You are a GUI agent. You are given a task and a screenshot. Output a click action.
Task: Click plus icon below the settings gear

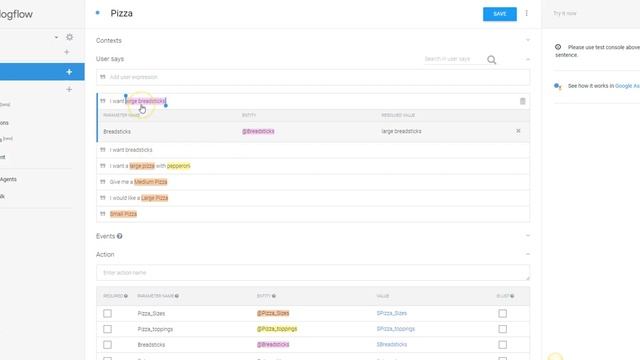tap(67, 52)
